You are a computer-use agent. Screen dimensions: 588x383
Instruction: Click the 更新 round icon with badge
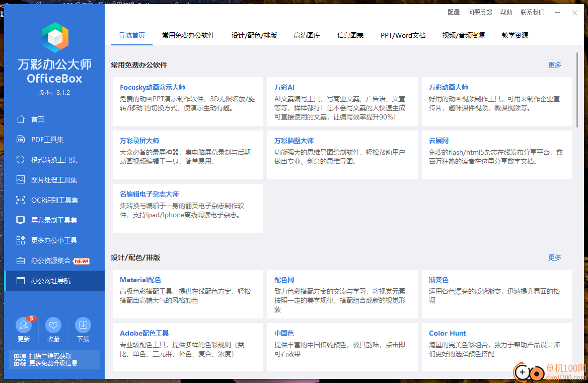(x=24, y=325)
